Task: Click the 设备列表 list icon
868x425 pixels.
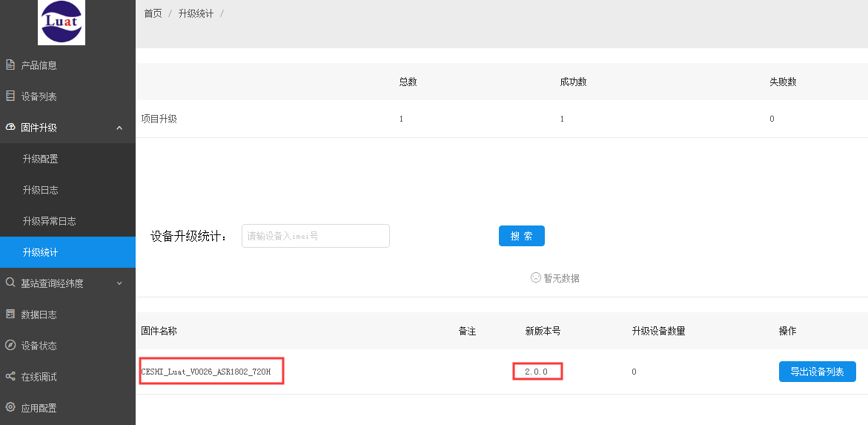Action: click(x=10, y=96)
